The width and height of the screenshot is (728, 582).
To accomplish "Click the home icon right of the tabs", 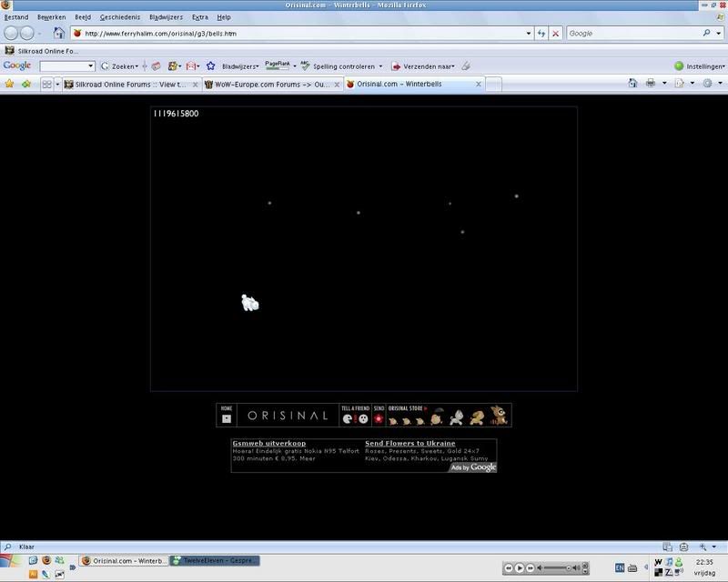I will tap(632, 83).
